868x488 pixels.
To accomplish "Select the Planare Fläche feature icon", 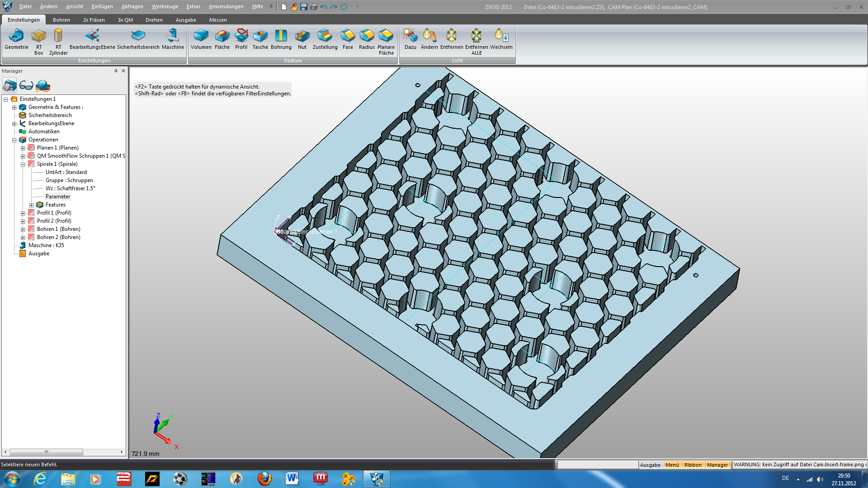I will tap(386, 42).
